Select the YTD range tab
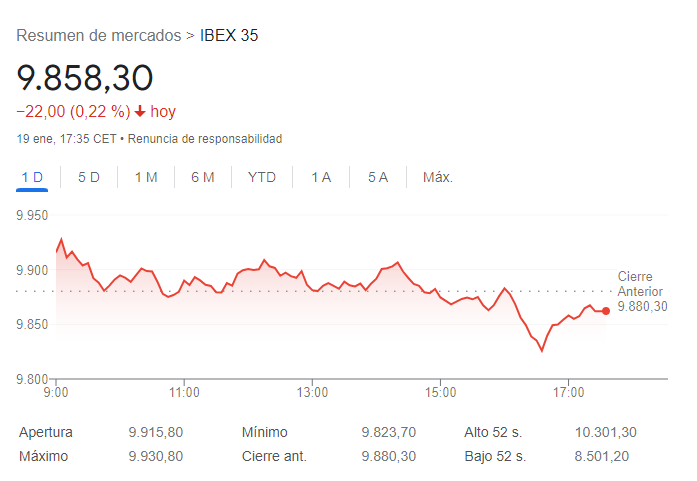Screen dimensions: 697x481 tap(262, 177)
